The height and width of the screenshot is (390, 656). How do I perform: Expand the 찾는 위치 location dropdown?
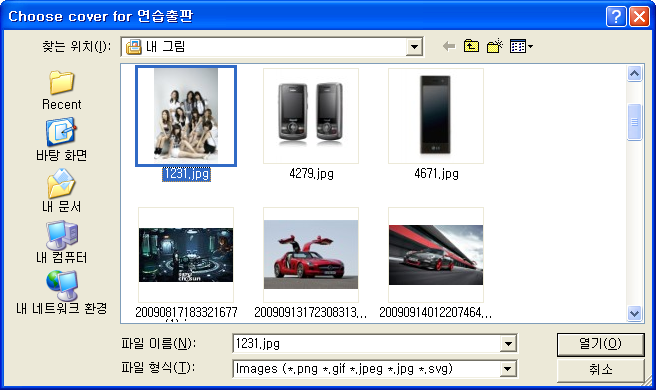(x=414, y=46)
